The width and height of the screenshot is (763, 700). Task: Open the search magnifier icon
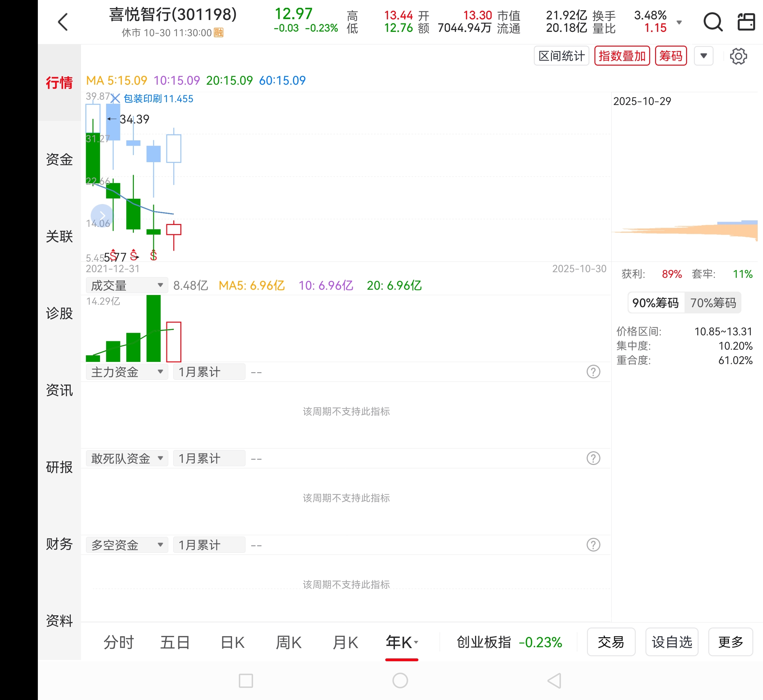point(713,22)
